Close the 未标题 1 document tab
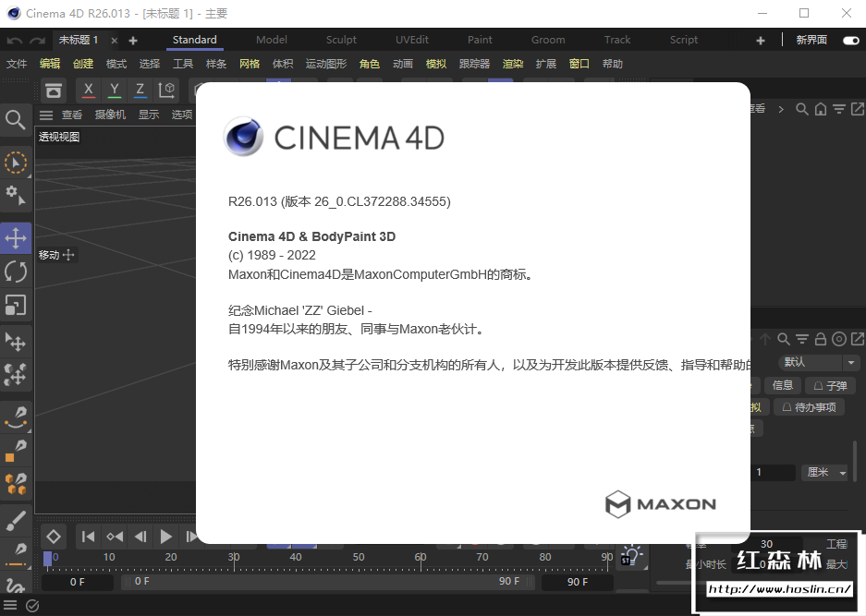Viewport: 866px width, 616px height. (x=114, y=41)
